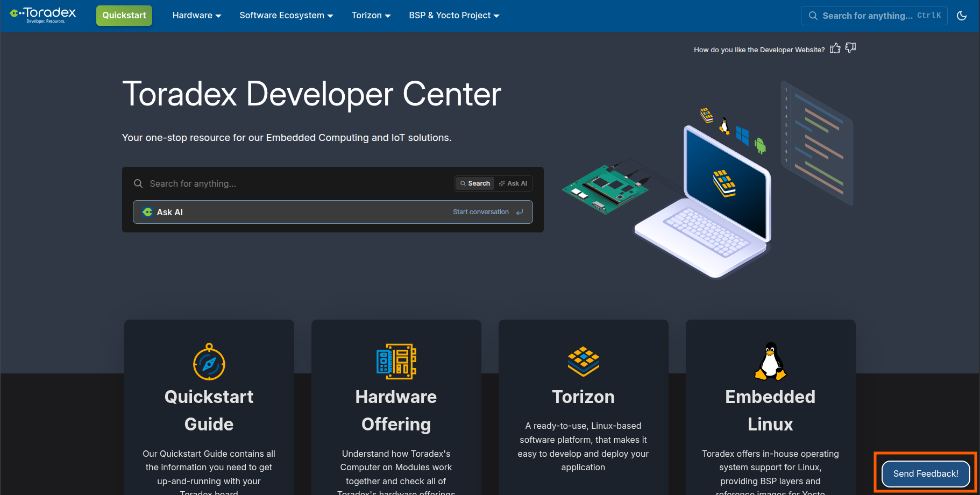The width and height of the screenshot is (980, 495).
Task: Open the top navbar search box
Action: coord(874,16)
